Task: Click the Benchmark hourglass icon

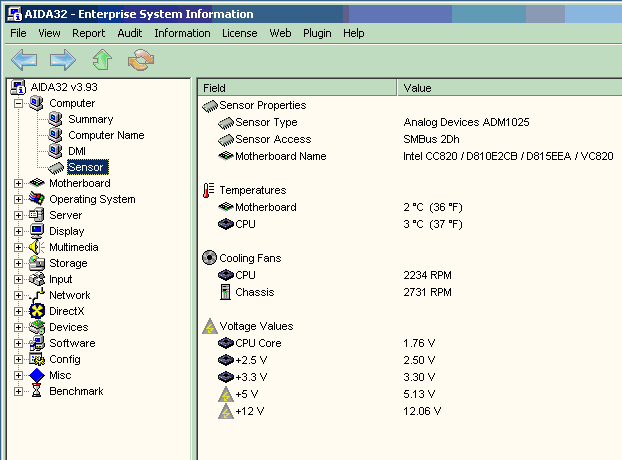Action: pos(37,391)
